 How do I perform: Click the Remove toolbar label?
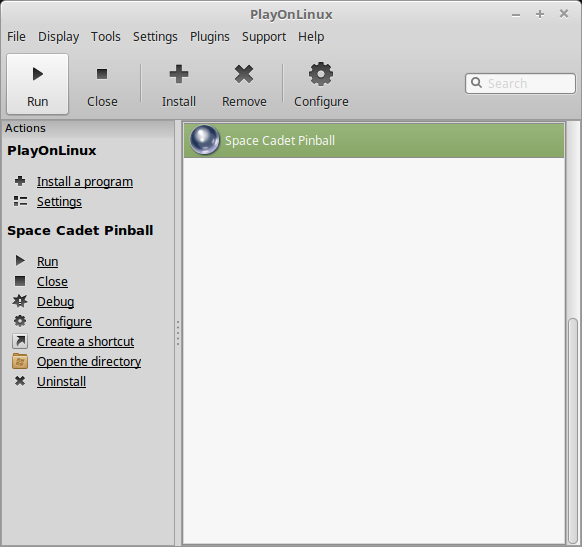pyautogui.click(x=244, y=102)
